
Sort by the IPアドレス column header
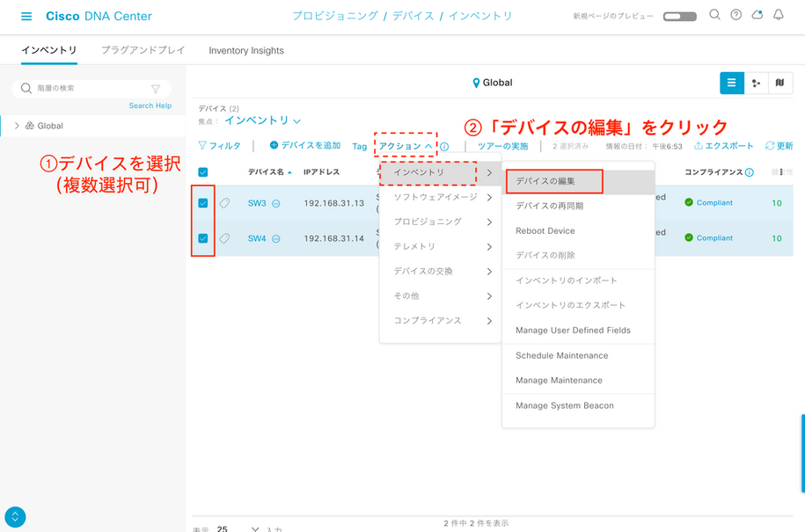click(321, 172)
